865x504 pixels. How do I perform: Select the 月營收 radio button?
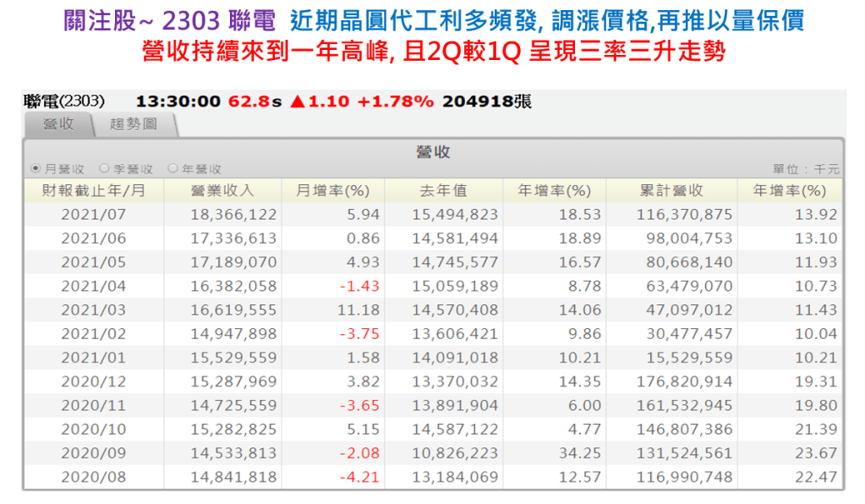pos(35,169)
